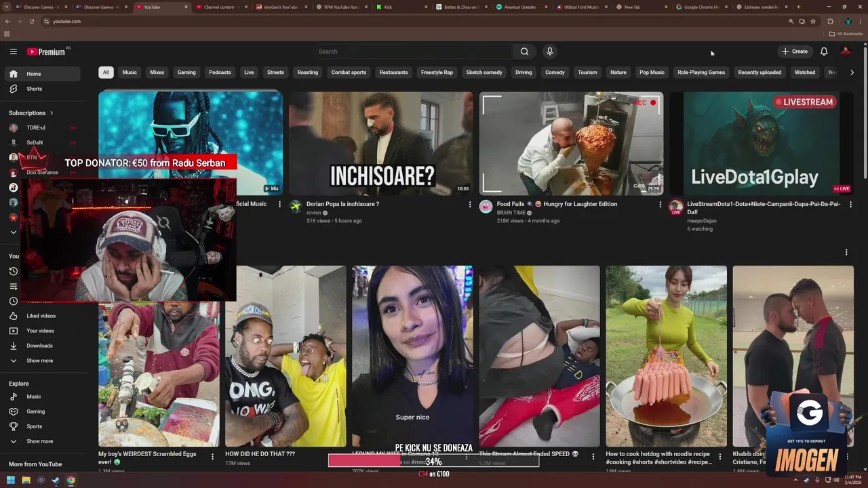868x488 pixels.
Task: Expand Show more below Sports
Action: 44,441
